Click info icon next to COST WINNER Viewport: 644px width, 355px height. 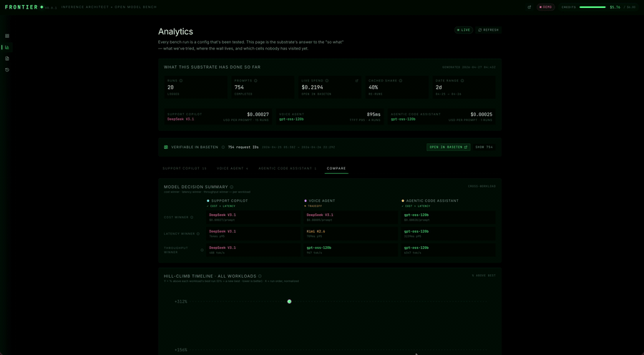pos(192,218)
